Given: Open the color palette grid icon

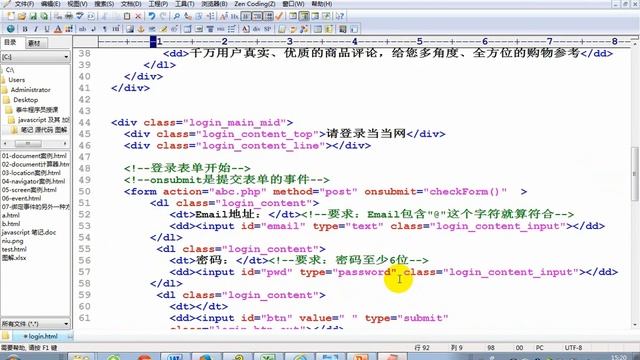Looking at the screenshot, I should pyautogui.click(x=69, y=29).
